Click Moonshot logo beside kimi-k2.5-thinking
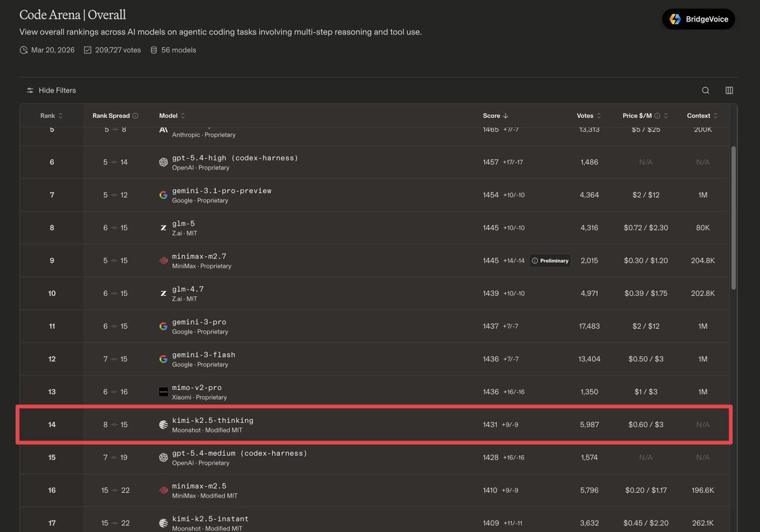760x532 pixels. click(163, 425)
